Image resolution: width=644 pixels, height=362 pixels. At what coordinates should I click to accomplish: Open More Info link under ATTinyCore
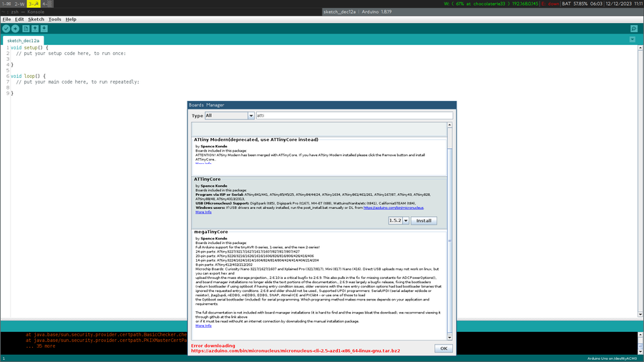point(203,212)
